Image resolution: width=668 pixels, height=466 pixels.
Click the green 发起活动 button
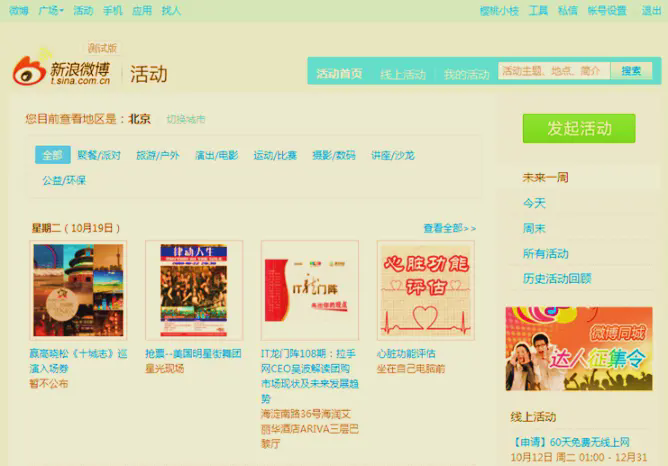(579, 128)
